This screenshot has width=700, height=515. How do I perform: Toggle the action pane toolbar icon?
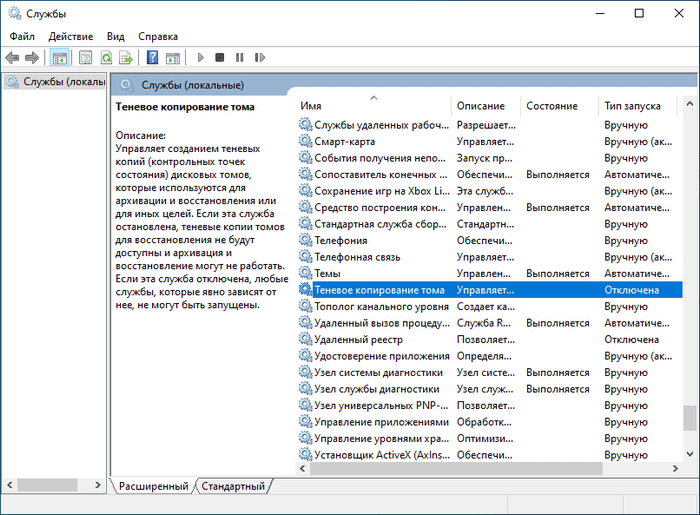click(173, 58)
